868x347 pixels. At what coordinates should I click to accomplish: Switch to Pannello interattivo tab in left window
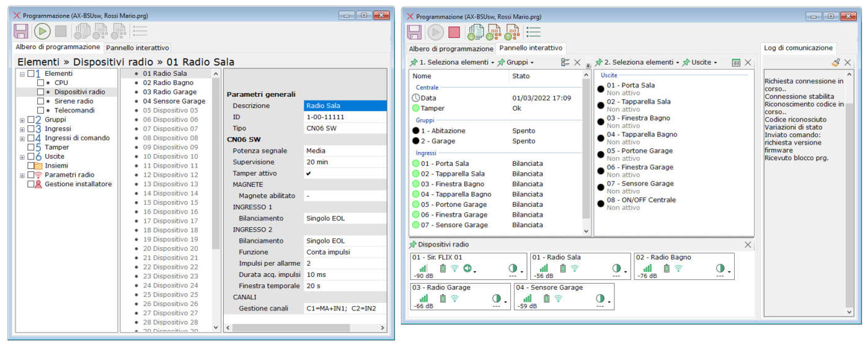pyautogui.click(x=137, y=48)
